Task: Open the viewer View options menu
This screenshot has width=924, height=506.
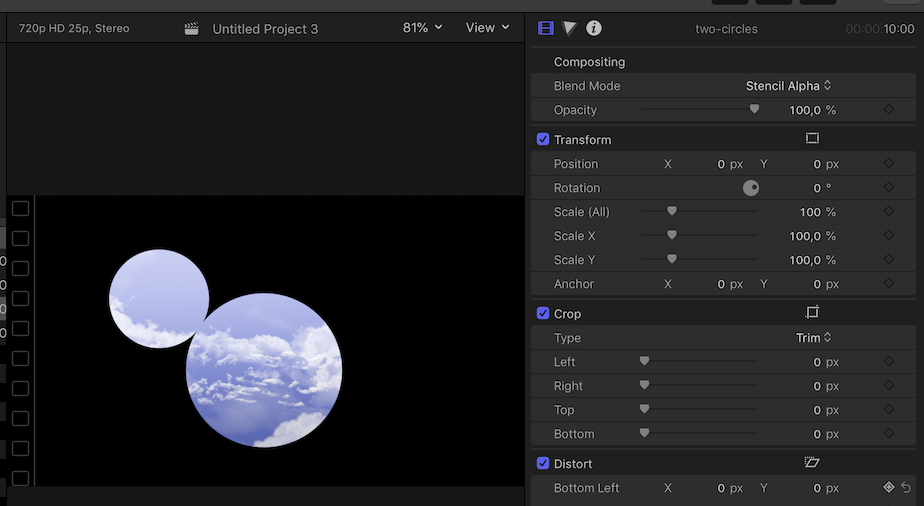Action: pos(487,28)
